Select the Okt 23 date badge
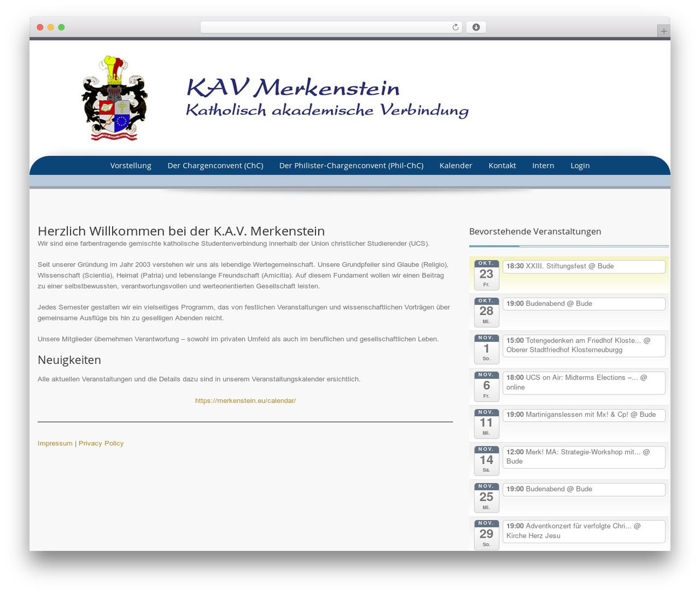700x593 pixels. [x=486, y=275]
